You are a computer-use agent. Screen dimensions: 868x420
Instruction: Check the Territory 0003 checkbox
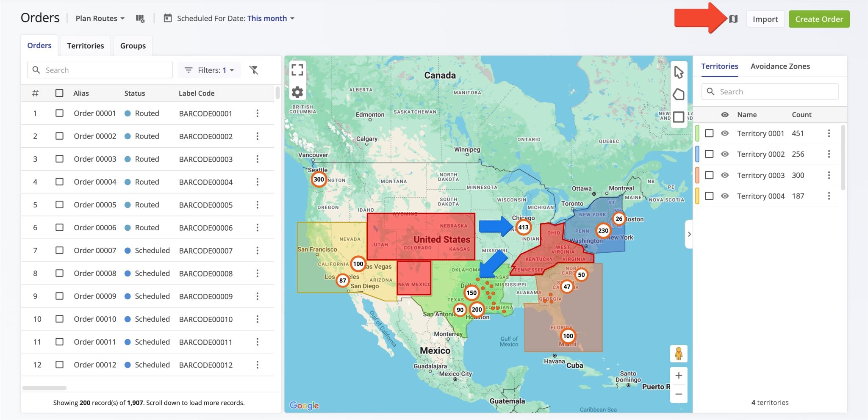tap(709, 175)
